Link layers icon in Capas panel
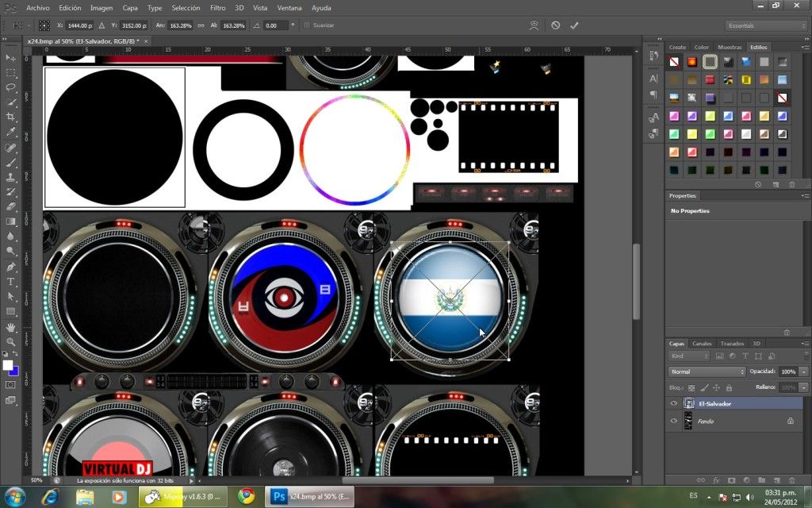 point(701,480)
